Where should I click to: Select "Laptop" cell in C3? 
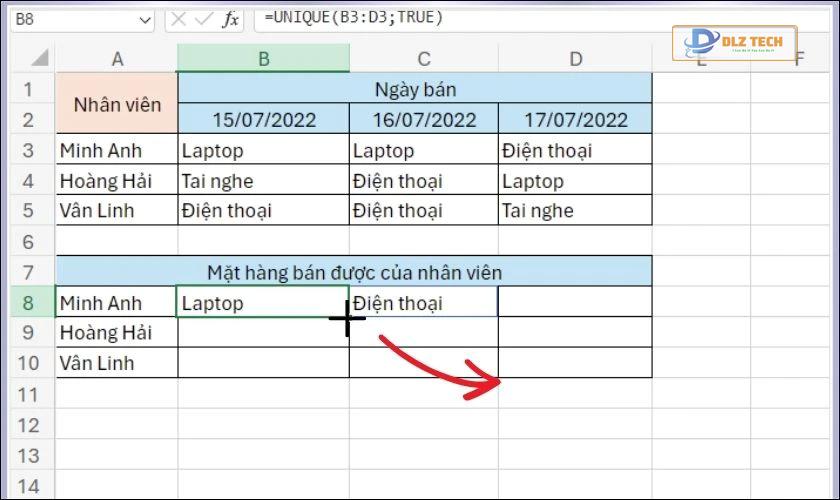[424, 150]
